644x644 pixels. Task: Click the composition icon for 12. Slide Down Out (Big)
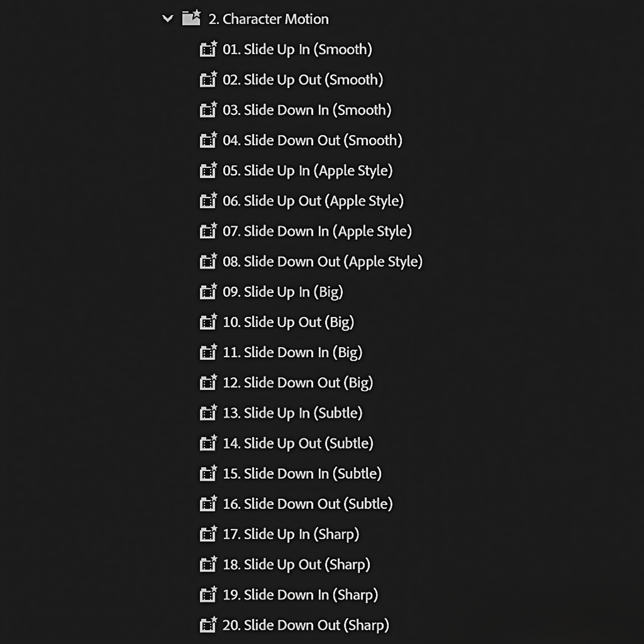(209, 382)
